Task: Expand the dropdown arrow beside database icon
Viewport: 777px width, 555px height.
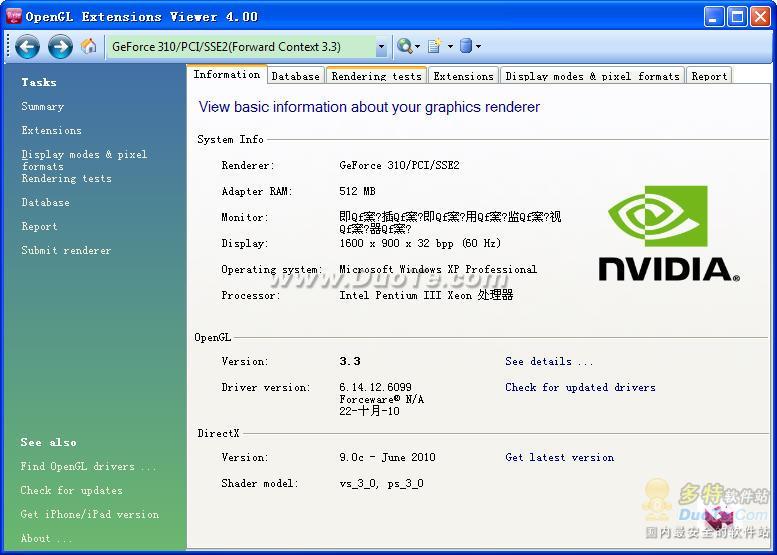Action: [x=478, y=47]
